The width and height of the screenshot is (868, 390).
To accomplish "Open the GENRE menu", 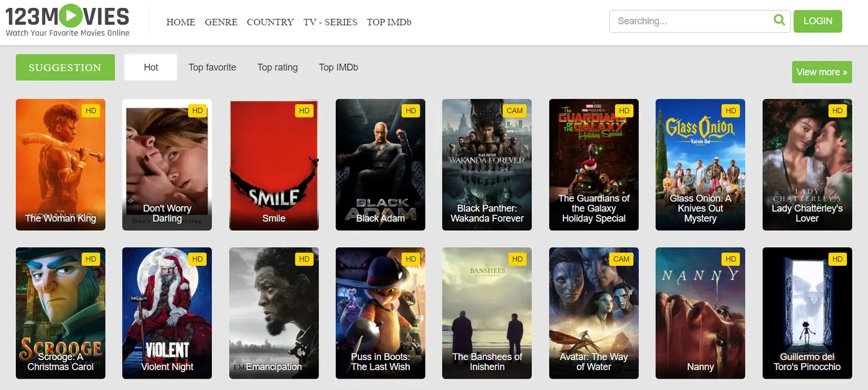I will coord(221,22).
